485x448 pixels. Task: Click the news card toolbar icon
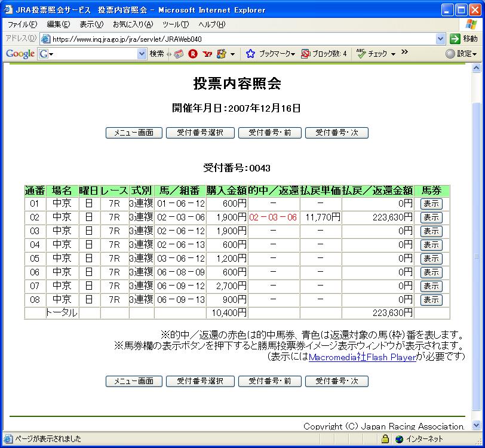click(x=179, y=54)
